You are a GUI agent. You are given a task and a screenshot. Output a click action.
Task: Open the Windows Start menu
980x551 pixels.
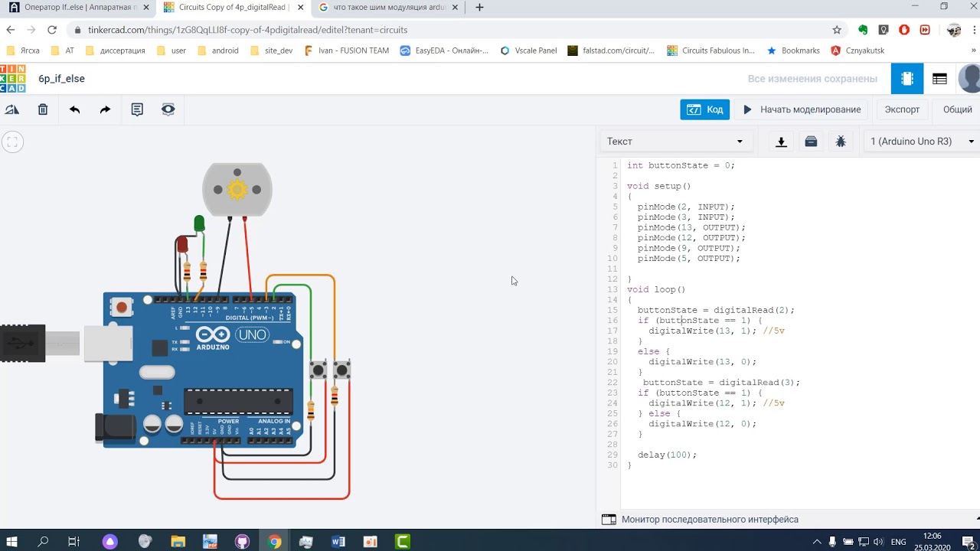[12, 541]
